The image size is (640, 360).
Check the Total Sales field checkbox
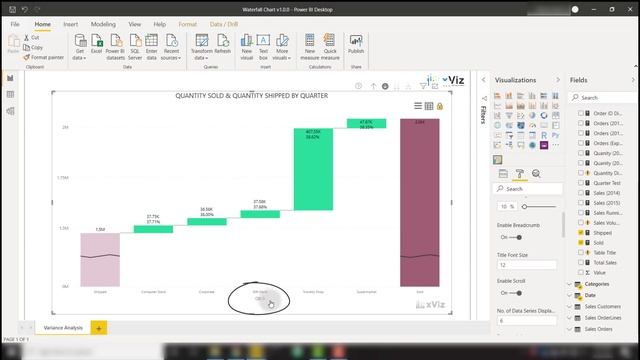tap(580, 262)
